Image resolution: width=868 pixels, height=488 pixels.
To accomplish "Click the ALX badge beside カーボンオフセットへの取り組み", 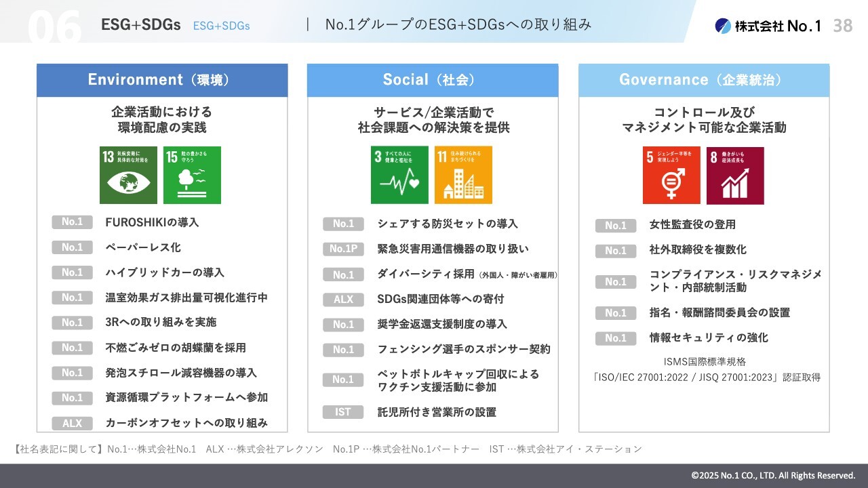I will click(x=72, y=423).
